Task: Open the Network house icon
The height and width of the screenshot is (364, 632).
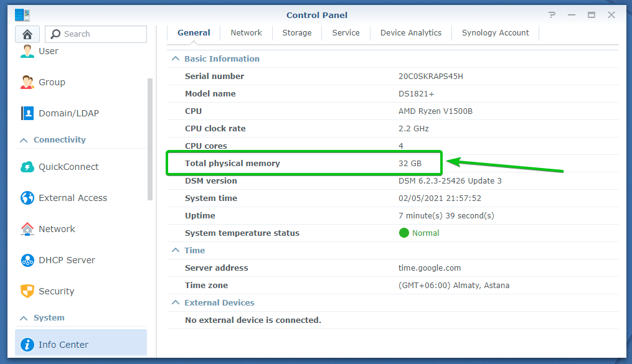Action: coord(27,229)
